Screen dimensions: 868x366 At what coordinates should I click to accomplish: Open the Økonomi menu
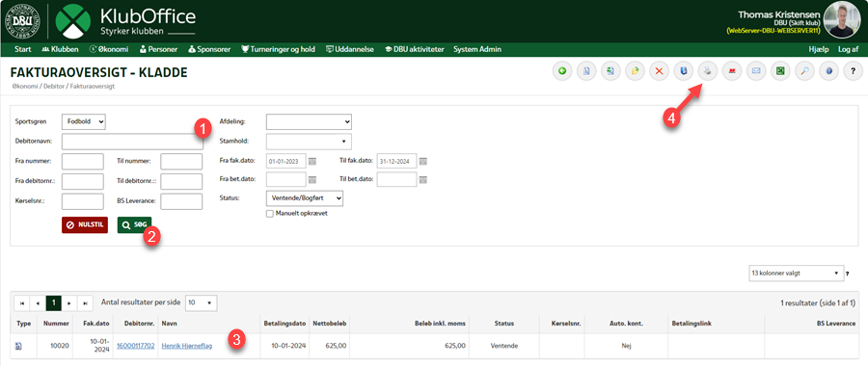[x=108, y=49]
